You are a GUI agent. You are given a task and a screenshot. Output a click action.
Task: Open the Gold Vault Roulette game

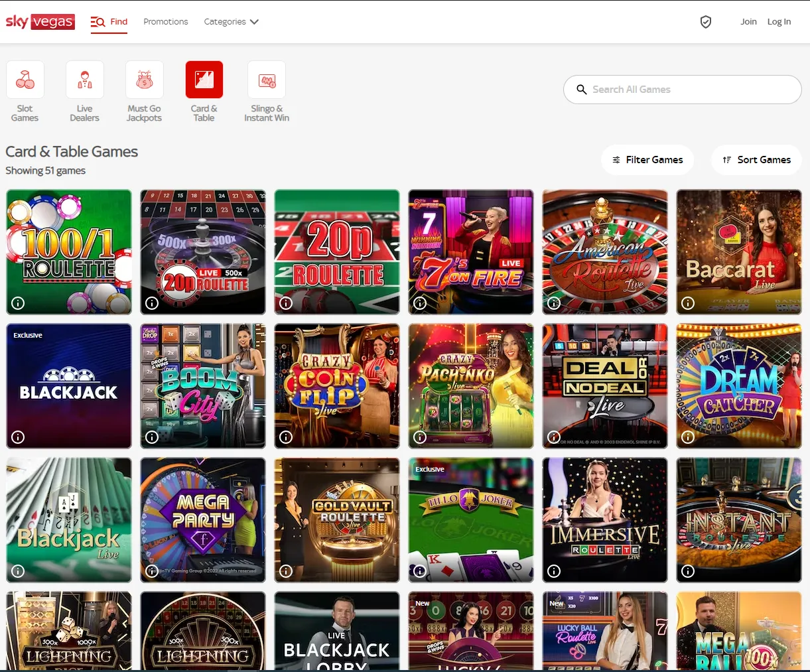pyautogui.click(x=337, y=520)
